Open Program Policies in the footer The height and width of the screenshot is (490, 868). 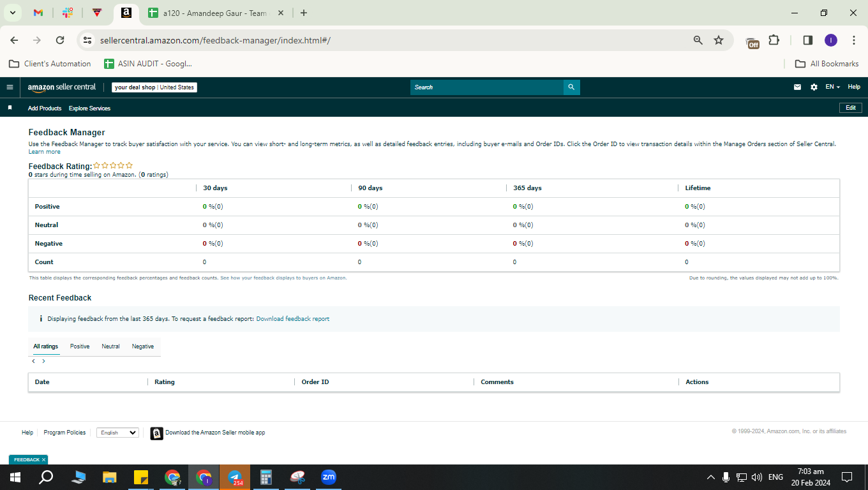[64, 433]
